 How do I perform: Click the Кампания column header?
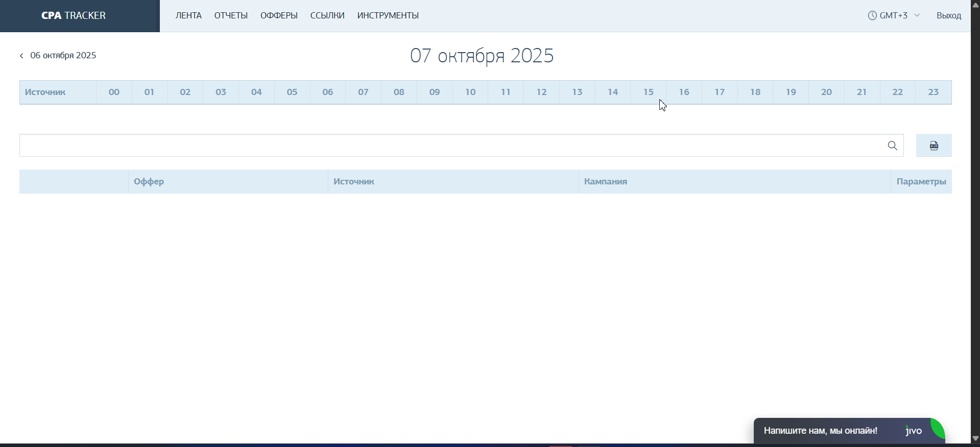point(605,182)
